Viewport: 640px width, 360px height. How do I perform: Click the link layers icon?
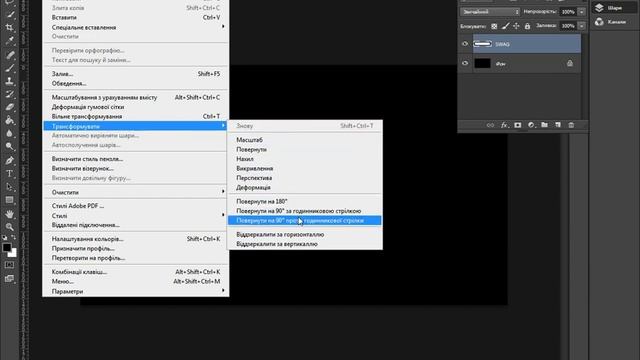tap(490, 125)
